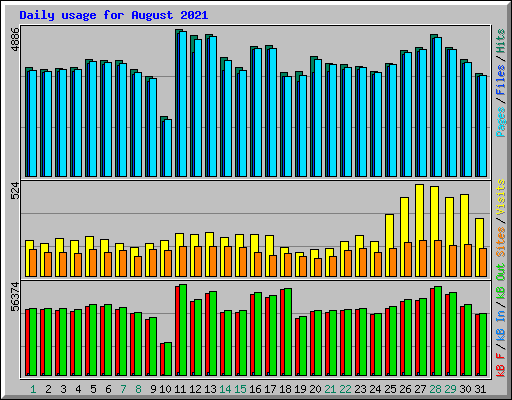This screenshot has width=512, height=400.
Task: Click the red "kB F" legend label
Action: [501, 365]
